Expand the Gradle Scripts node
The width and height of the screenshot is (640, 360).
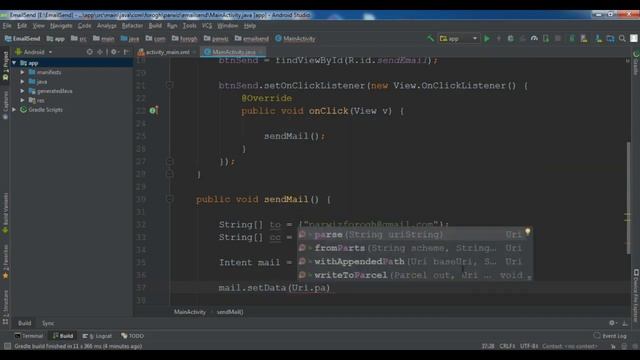[14, 109]
